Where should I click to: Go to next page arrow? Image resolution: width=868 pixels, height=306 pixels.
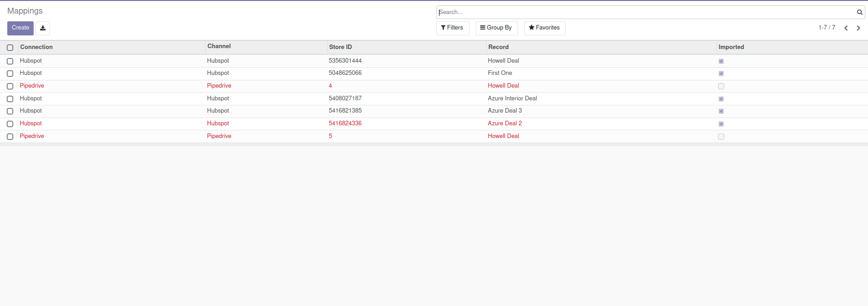(x=858, y=28)
